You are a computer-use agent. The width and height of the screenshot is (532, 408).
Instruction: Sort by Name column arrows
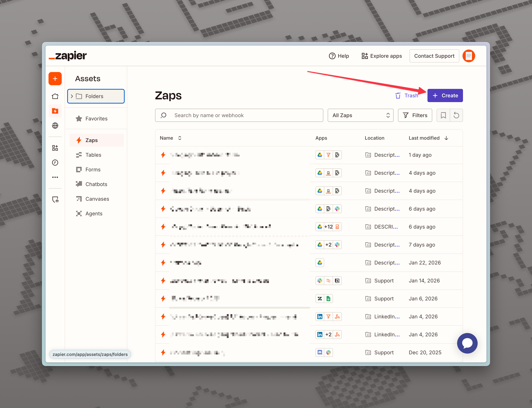[x=180, y=138]
